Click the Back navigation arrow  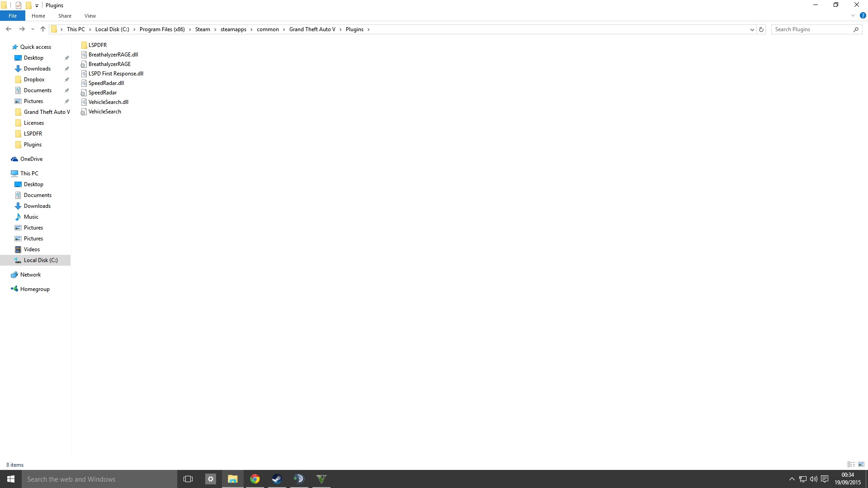[9, 29]
